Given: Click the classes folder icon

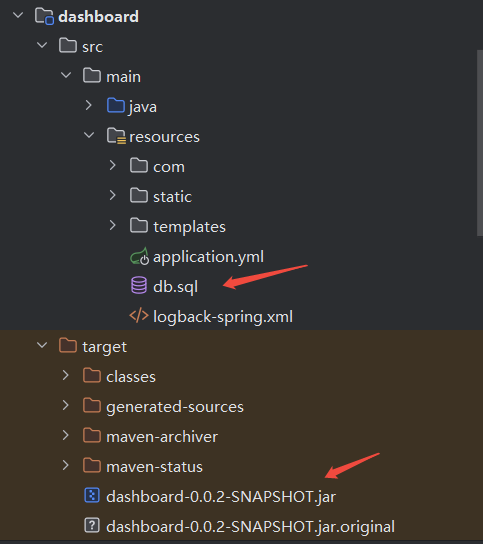Looking at the screenshot, I should point(92,375).
